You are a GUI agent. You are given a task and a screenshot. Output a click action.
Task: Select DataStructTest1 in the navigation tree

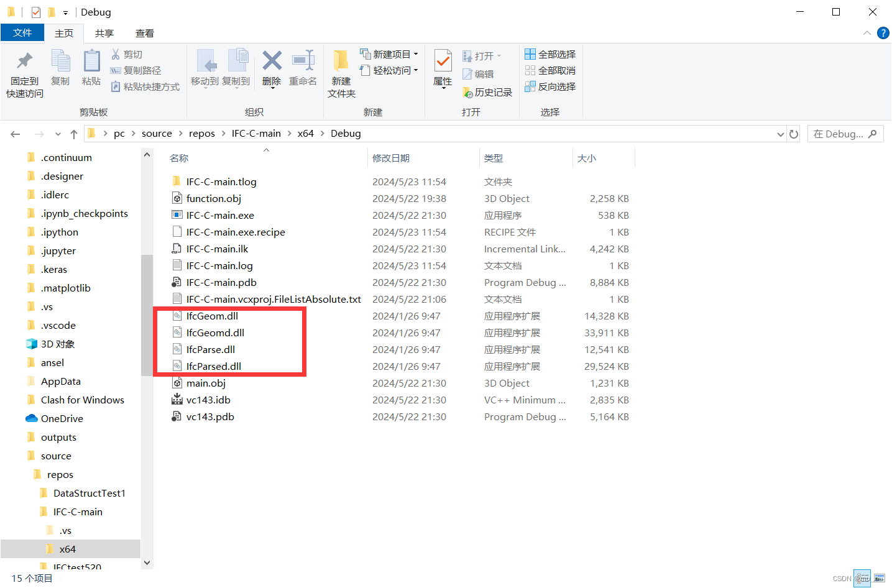point(89,494)
